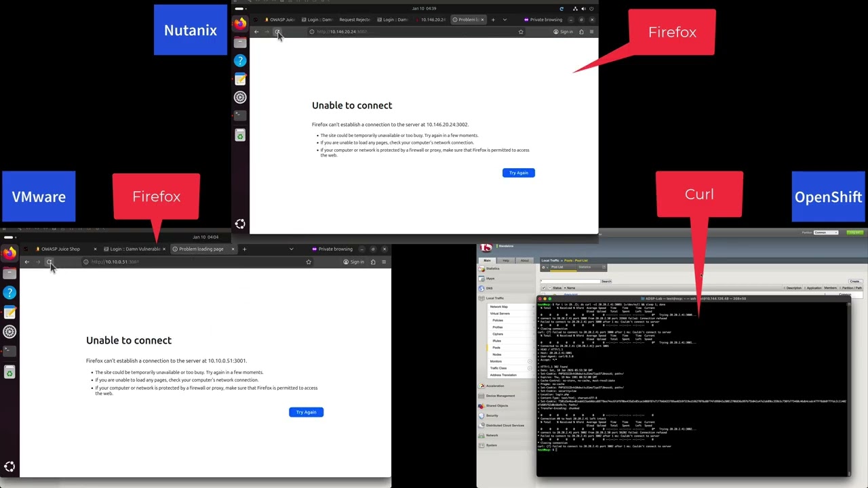Close the OWASP Juice Shop tab in the bottom-left Firefox
This screenshot has height=488, width=868.
pyautogui.click(x=95, y=249)
